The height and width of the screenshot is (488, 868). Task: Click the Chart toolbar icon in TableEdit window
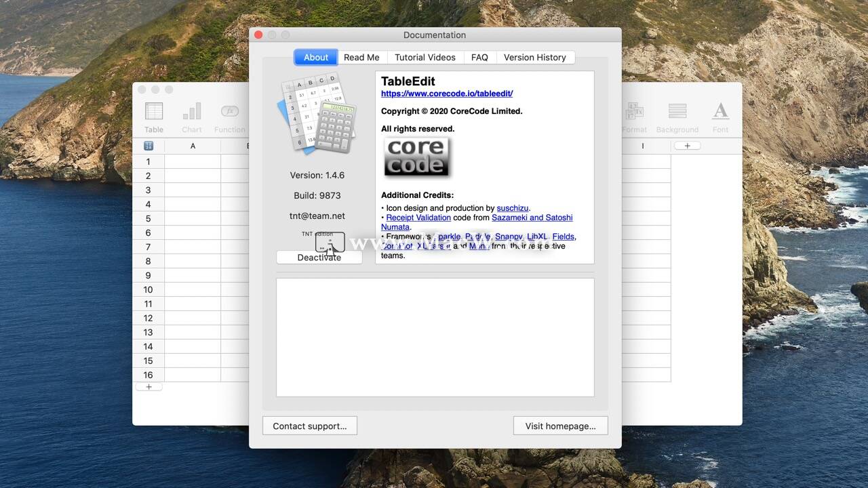192,117
